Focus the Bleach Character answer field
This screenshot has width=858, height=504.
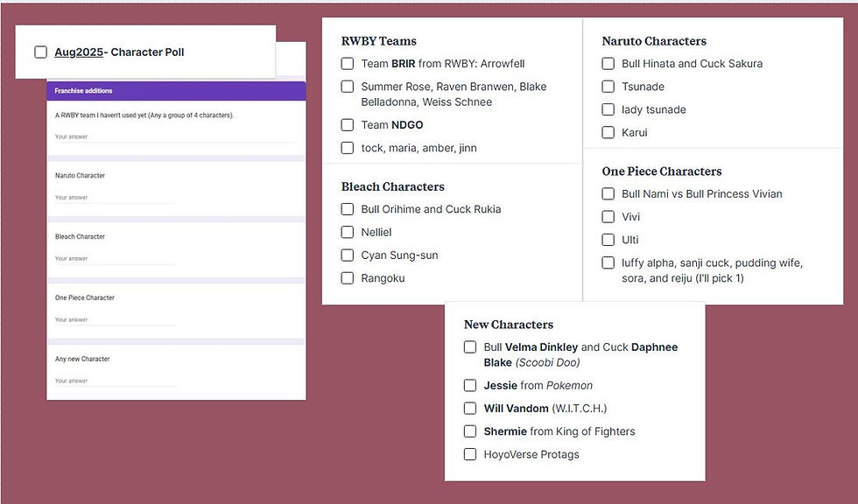(114, 259)
